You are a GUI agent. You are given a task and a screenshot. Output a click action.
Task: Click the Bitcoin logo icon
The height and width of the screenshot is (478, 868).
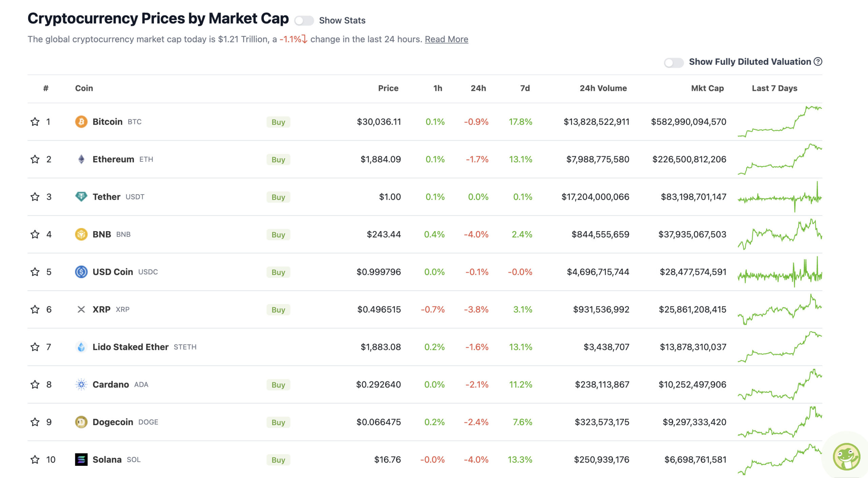pos(81,122)
